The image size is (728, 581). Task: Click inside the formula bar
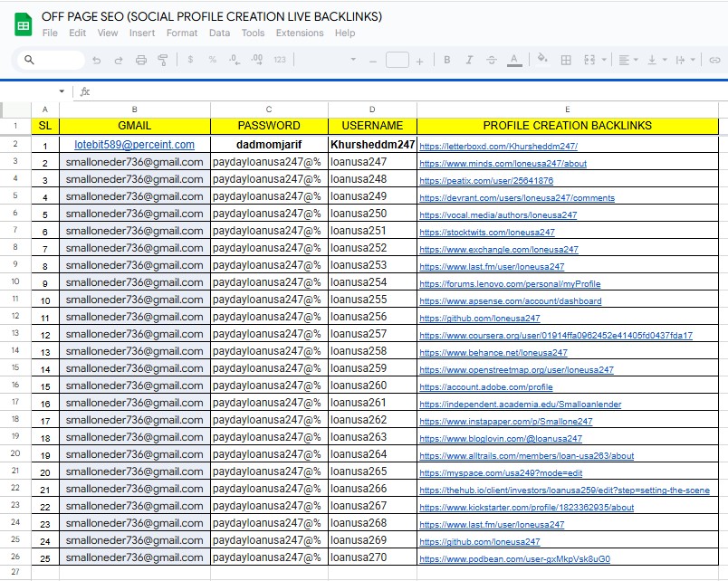[272, 91]
